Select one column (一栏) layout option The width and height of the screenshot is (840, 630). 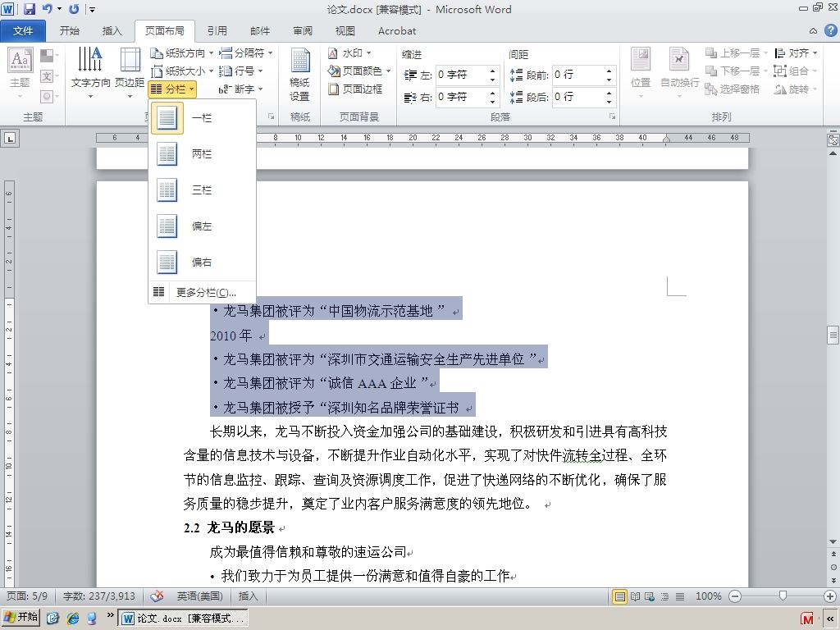pos(202,118)
